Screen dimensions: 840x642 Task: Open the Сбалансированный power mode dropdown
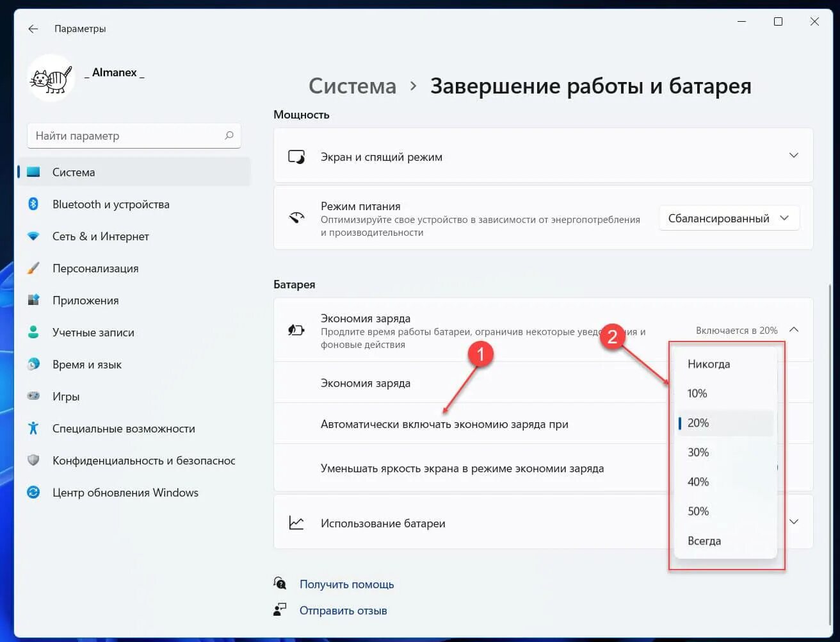[x=729, y=218]
